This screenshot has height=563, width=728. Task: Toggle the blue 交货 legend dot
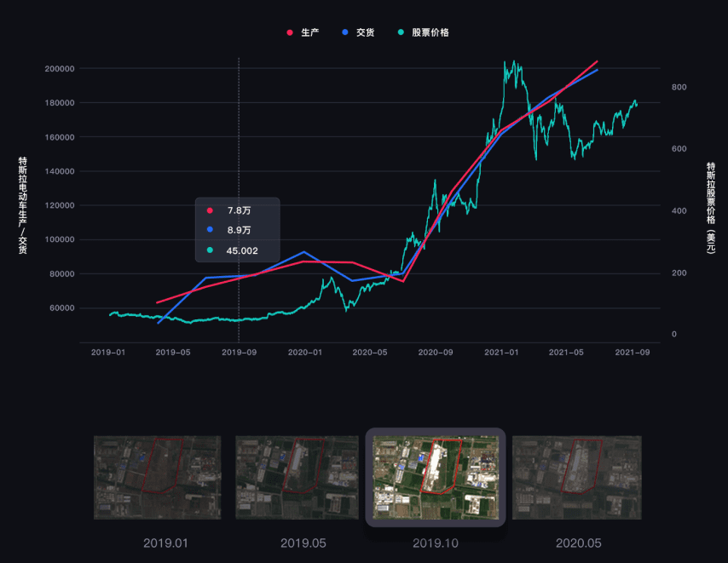coord(344,32)
